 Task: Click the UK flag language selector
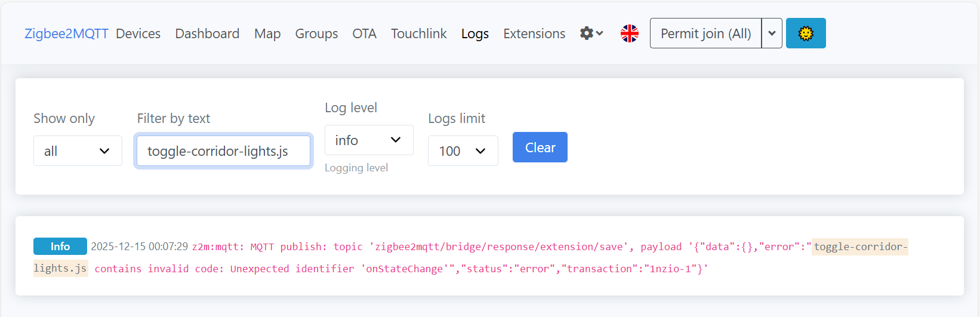click(x=629, y=33)
